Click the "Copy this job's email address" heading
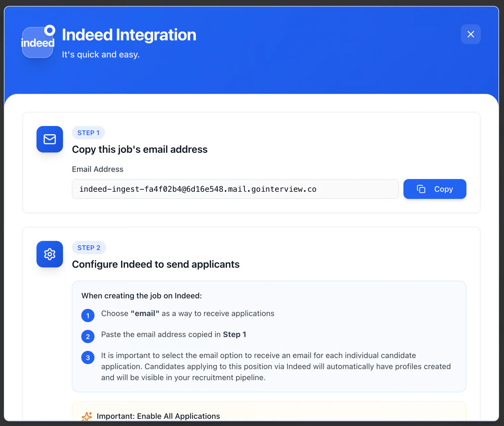The height and width of the screenshot is (426, 504). (140, 150)
